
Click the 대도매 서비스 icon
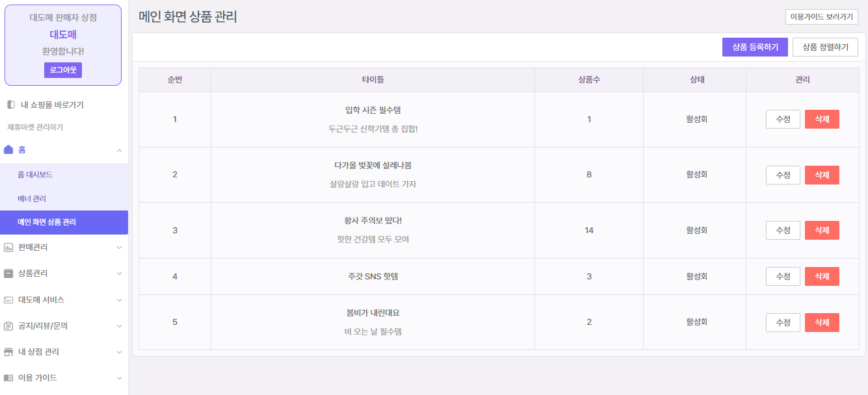(x=8, y=300)
